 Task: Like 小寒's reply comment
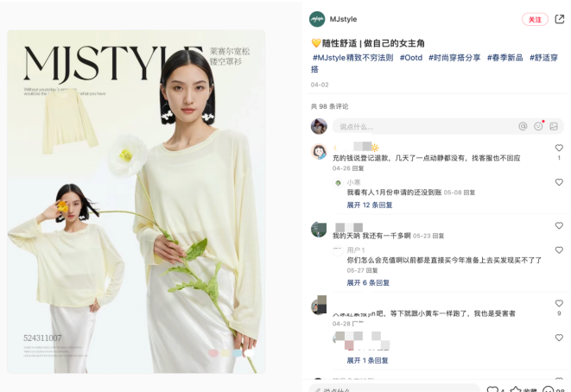pyautogui.click(x=559, y=182)
